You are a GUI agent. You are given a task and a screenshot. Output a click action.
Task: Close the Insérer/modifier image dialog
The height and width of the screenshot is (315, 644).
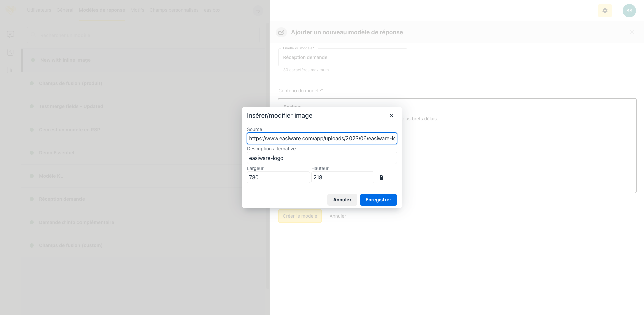(391, 115)
